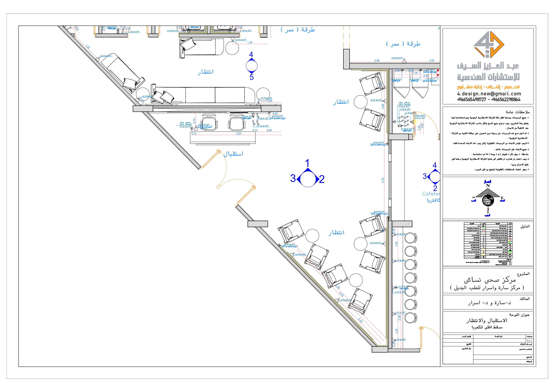Toggle the single-pole switch symbol in the legend

[484, 235]
